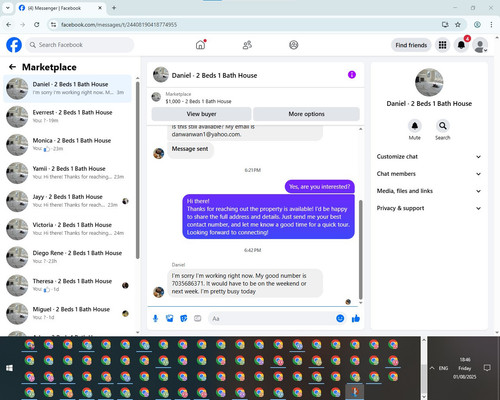Expand Media, files and links section
Viewport: 500px width, 400px height.
point(429,191)
